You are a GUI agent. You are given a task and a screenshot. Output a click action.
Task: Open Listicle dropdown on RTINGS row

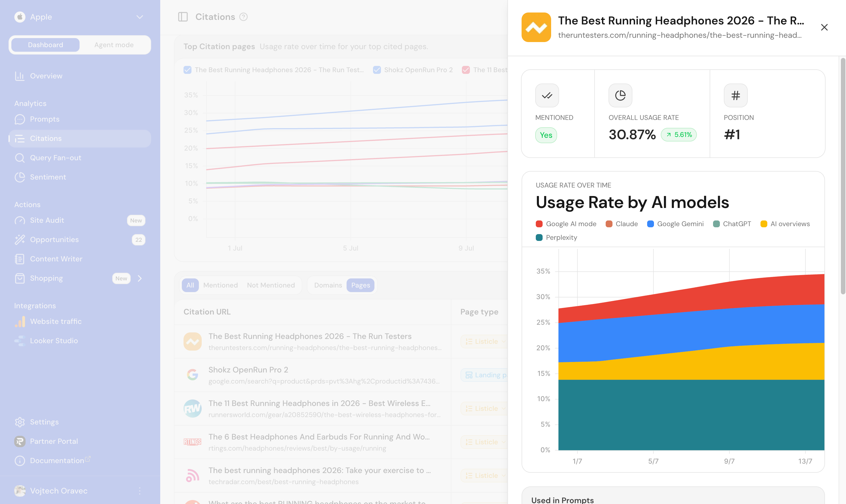(x=484, y=442)
